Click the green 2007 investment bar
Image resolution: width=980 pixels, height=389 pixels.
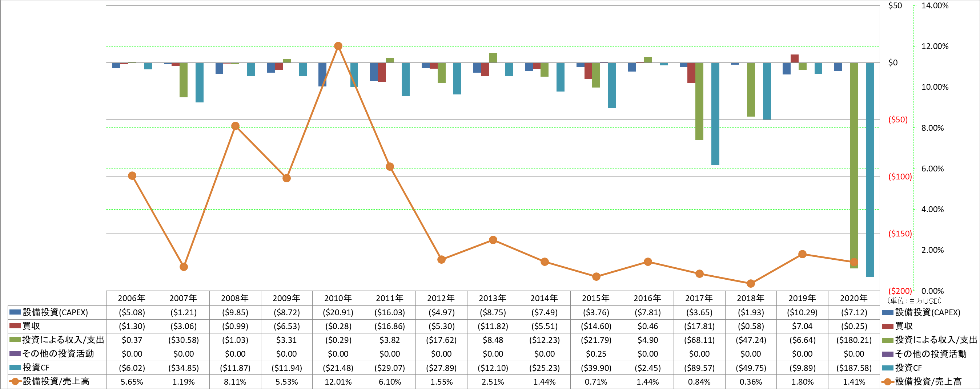183,80
